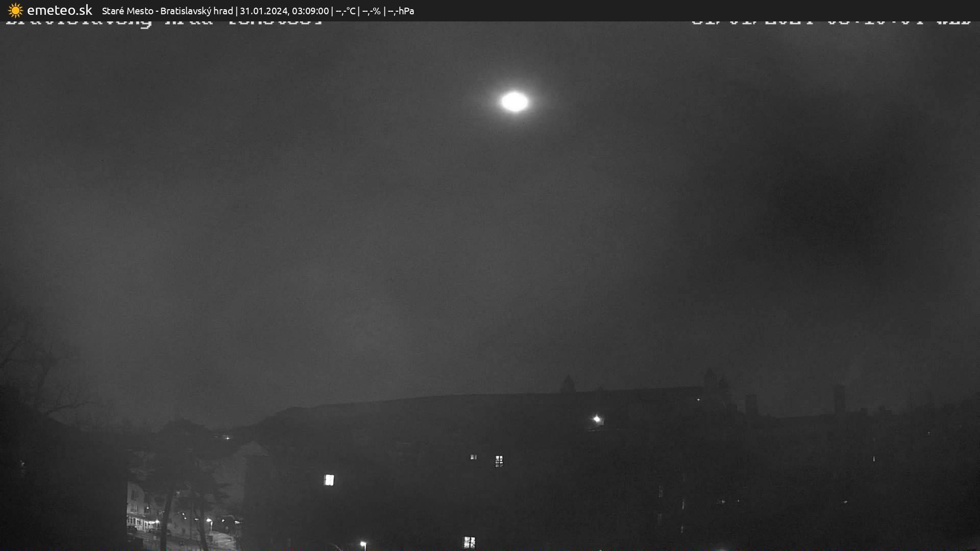
Task: Click the 03:09:00 time in header
Action: 310,11
